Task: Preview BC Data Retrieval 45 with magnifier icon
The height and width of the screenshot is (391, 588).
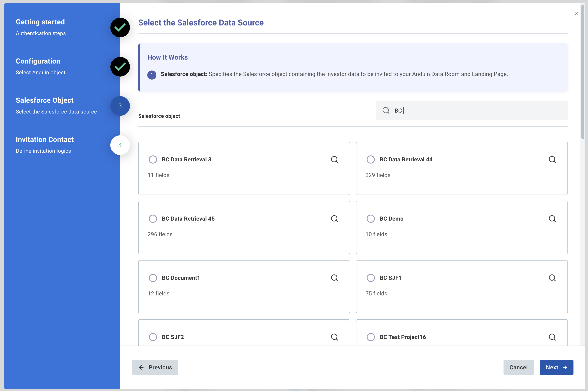Action: (x=334, y=219)
